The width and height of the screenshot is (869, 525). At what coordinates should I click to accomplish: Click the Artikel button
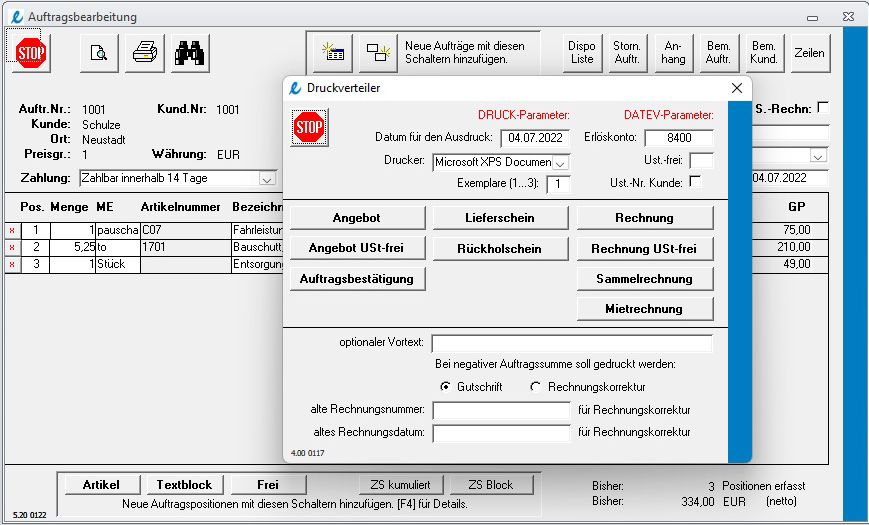(x=101, y=485)
